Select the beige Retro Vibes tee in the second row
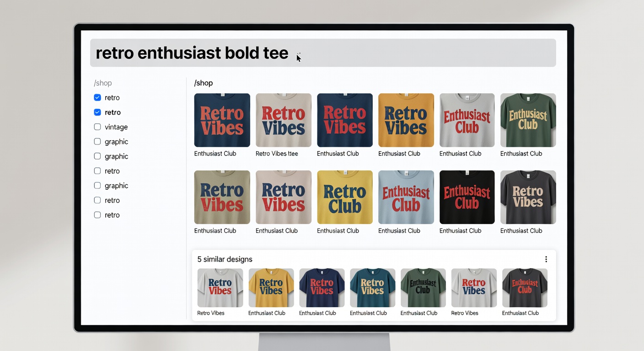644x351 pixels. 284,197
